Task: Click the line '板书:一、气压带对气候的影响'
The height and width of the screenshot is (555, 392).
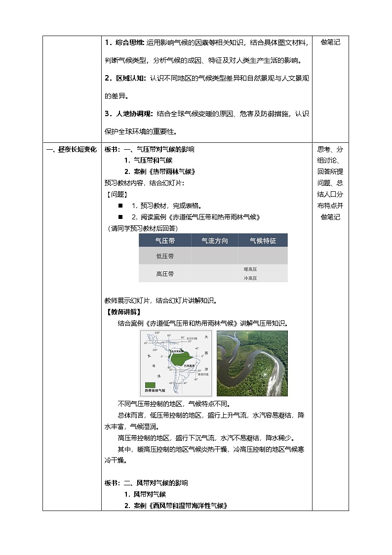Action: (150, 149)
